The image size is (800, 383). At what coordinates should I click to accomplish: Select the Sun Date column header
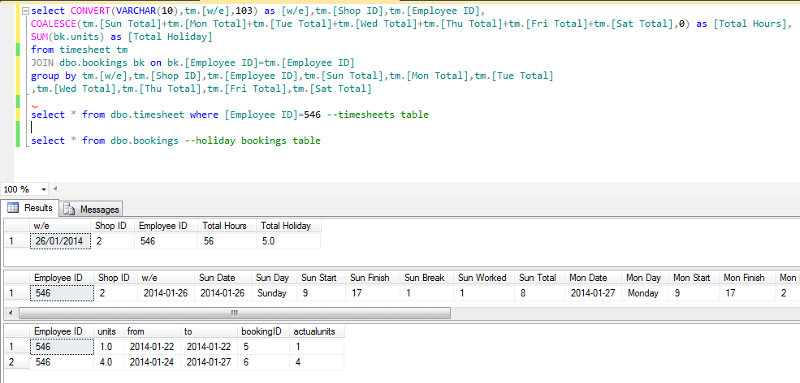pyautogui.click(x=223, y=278)
